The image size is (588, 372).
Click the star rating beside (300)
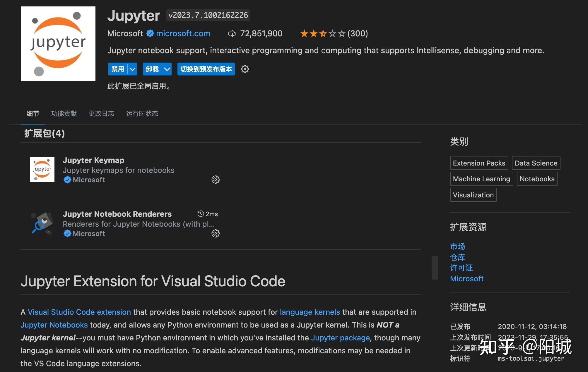(322, 33)
